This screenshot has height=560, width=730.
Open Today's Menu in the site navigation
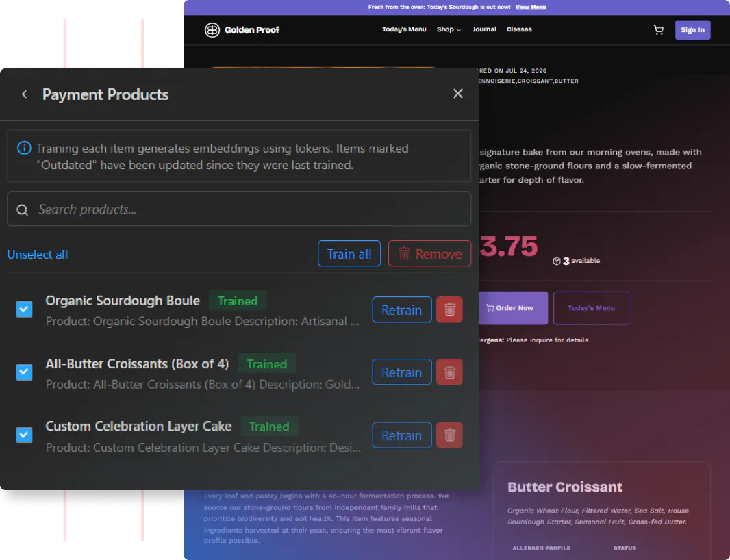click(x=404, y=29)
